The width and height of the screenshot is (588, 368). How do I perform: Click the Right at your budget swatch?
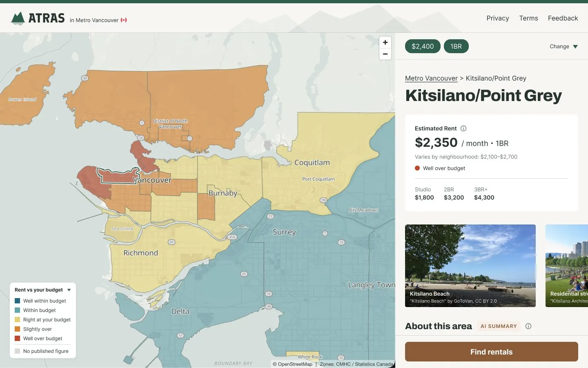pyautogui.click(x=18, y=320)
